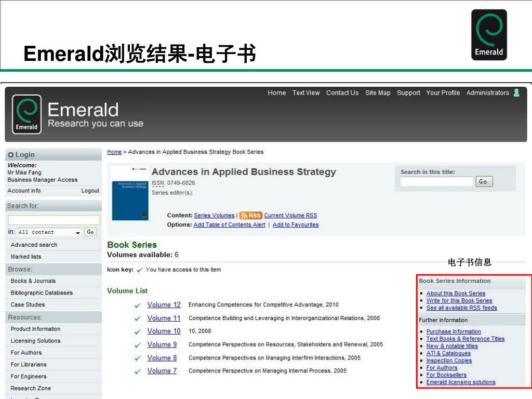Focus the Search for input field
This screenshot has height=399, width=532.
pos(54,220)
